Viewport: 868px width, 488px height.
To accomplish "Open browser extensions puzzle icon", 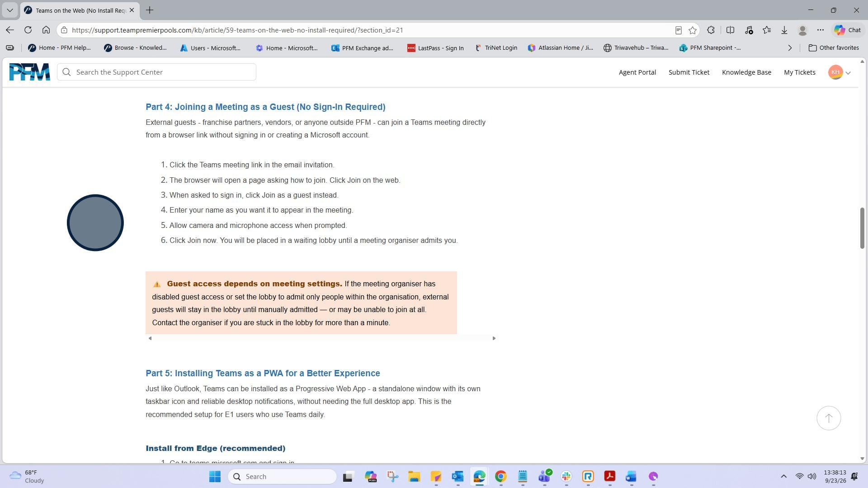I will point(711,30).
